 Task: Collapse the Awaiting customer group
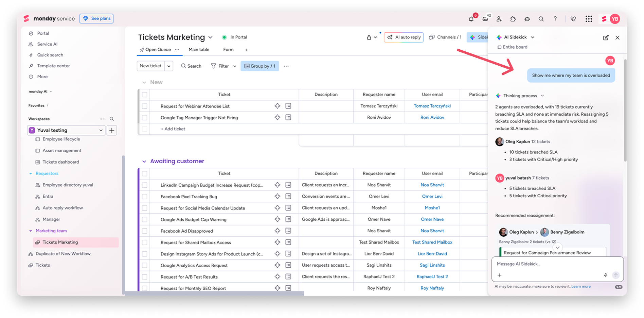click(144, 161)
